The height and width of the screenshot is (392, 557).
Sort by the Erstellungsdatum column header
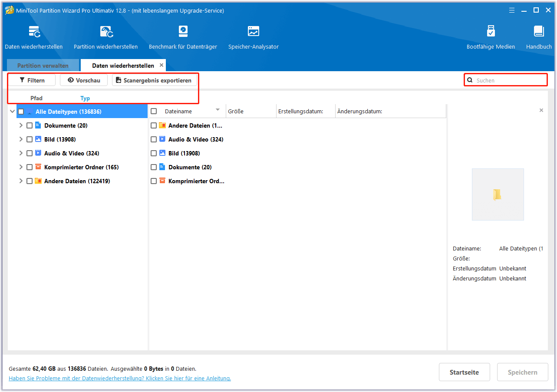point(306,111)
